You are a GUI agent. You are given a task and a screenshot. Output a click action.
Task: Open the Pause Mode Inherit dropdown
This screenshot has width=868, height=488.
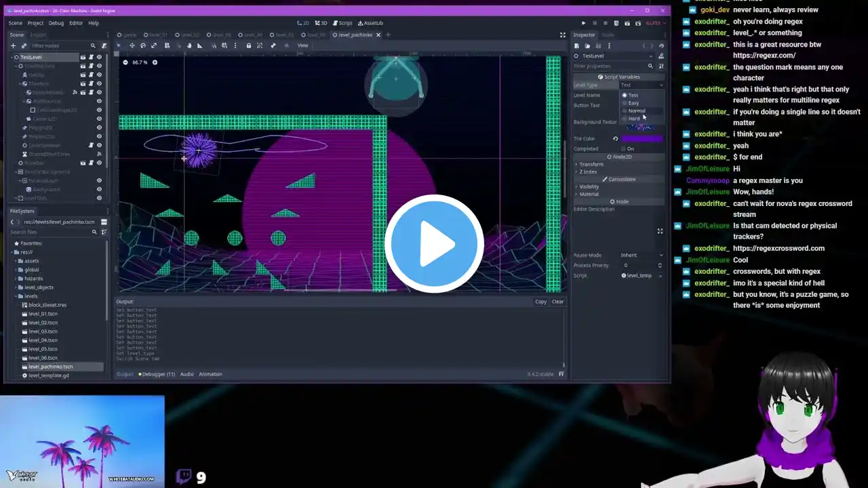pyautogui.click(x=641, y=256)
